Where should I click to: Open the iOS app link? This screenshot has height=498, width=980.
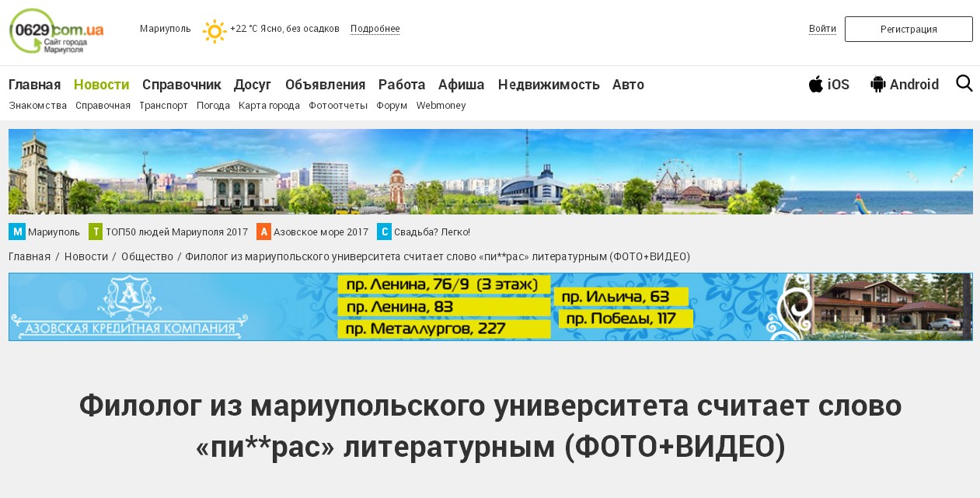click(829, 85)
